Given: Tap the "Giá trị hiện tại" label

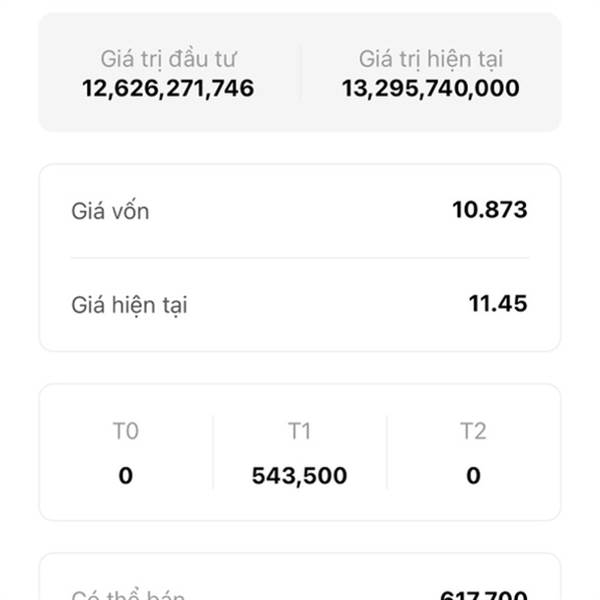Looking at the screenshot, I should 431,59.
